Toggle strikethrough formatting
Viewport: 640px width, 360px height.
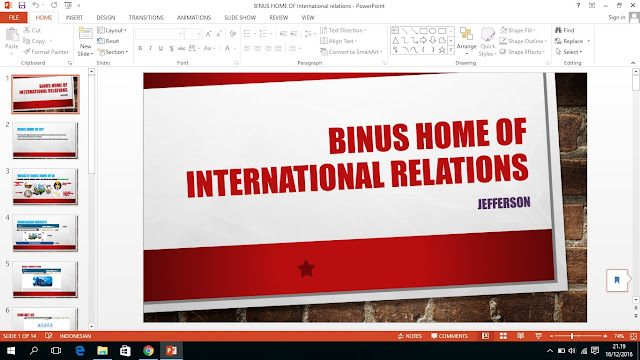[182, 48]
